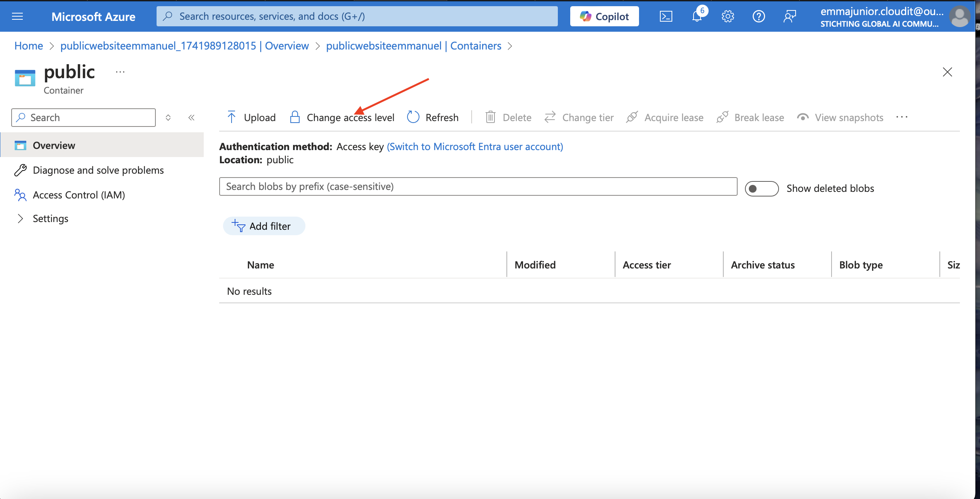
Task: Open Cloud Shell from the top bar
Action: [666, 16]
